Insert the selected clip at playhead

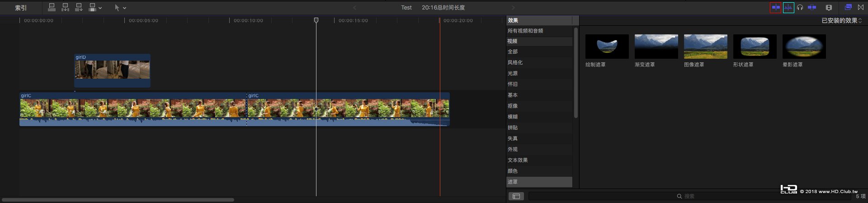point(66,7)
